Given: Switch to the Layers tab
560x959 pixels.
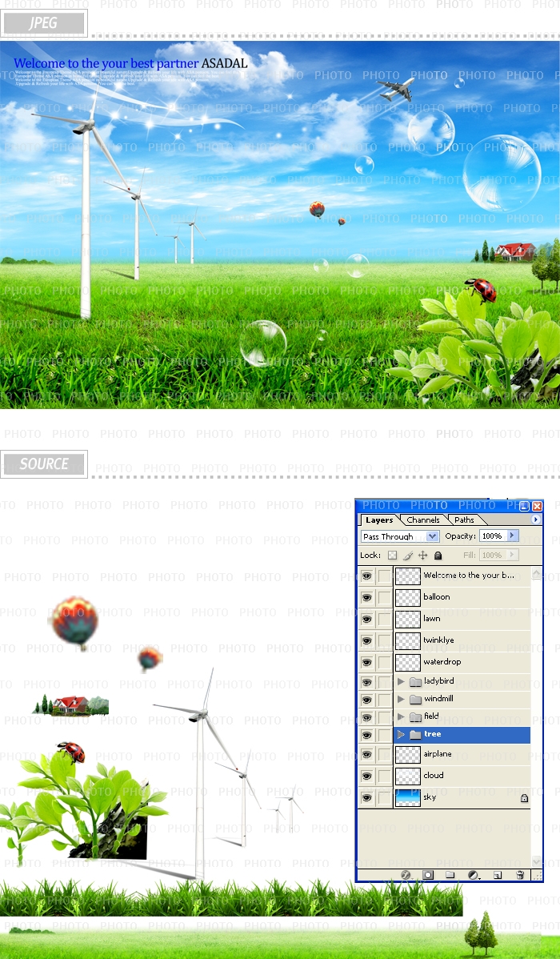Looking at the screenshot, I should (x=380, y=520).
